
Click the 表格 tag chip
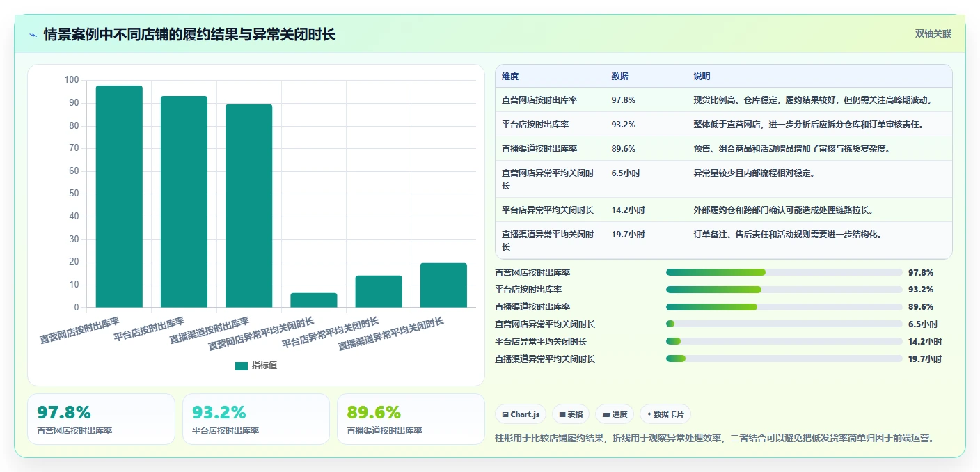coord(571,414)
